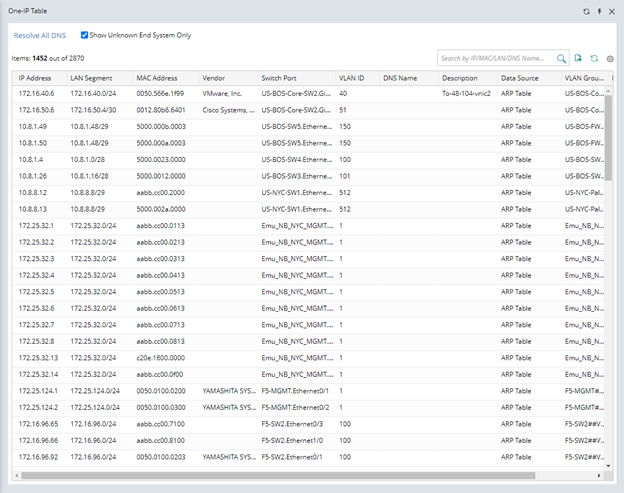Click the green refresh table icon
Image resolution: width=624 pixels, height=493 pixels.
click(594, 59)
